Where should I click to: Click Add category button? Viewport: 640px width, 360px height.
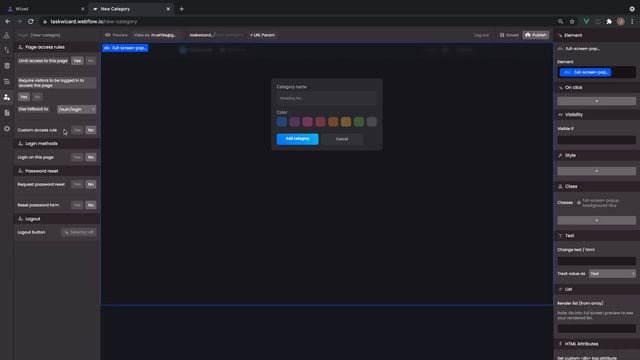click(298, 139)
